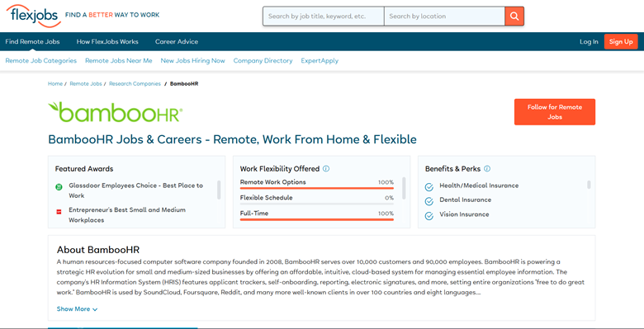The height and width of the screenshot is (329, 644).
Task: Click the Work Flexibility panel scrollbar
Action: click(404, 188)
